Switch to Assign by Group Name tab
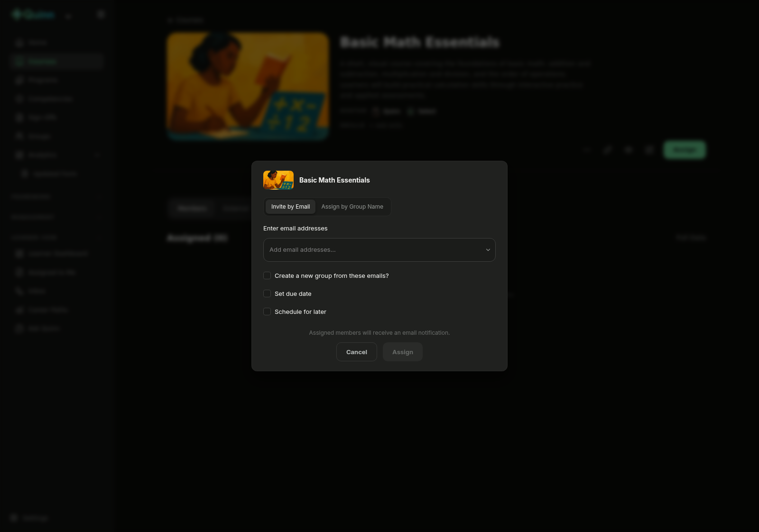Image resolution: width=759 pixels, height=532 pixels. pyautogui.click(x=352, y=207)
